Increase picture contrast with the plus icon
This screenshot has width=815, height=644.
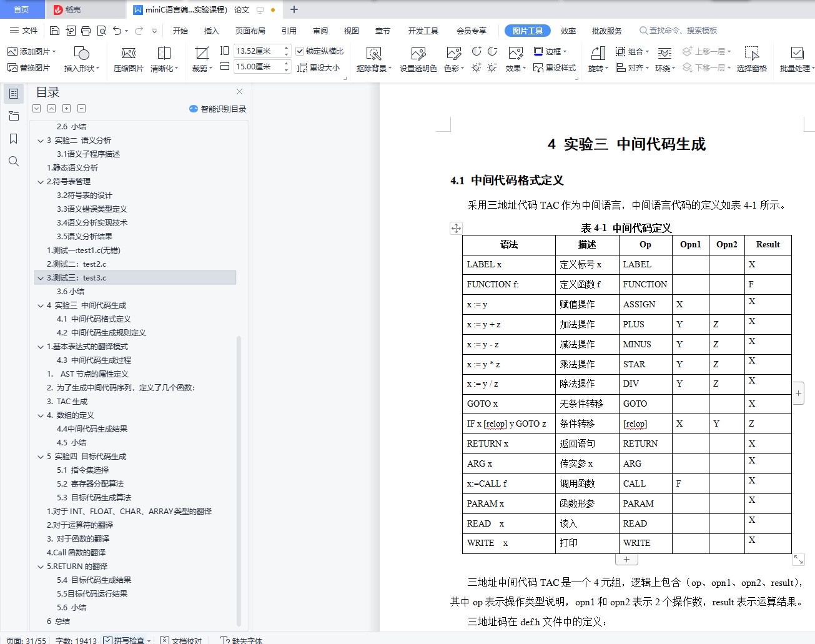click(477, 51)
